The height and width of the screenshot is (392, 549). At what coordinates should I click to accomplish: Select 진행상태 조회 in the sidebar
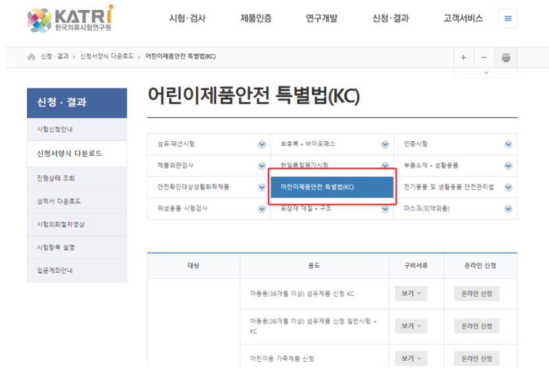click(77, 178)
